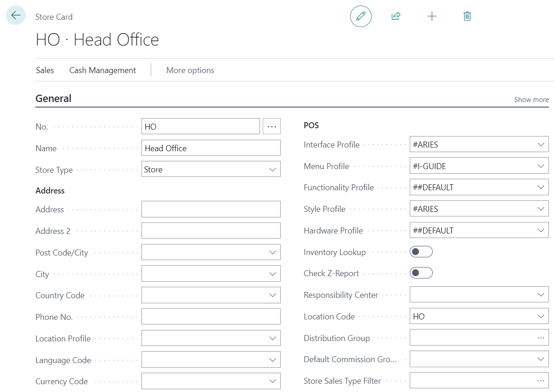The height and width of the screenshot is (392, 554).
Task: Click the Phone No. input field
Action: click(x=211, y=317)
